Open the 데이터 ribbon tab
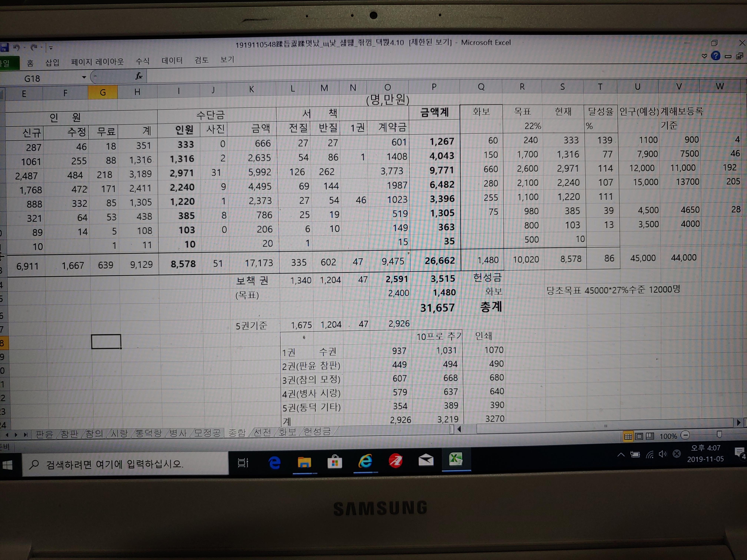 click(172, 60)
